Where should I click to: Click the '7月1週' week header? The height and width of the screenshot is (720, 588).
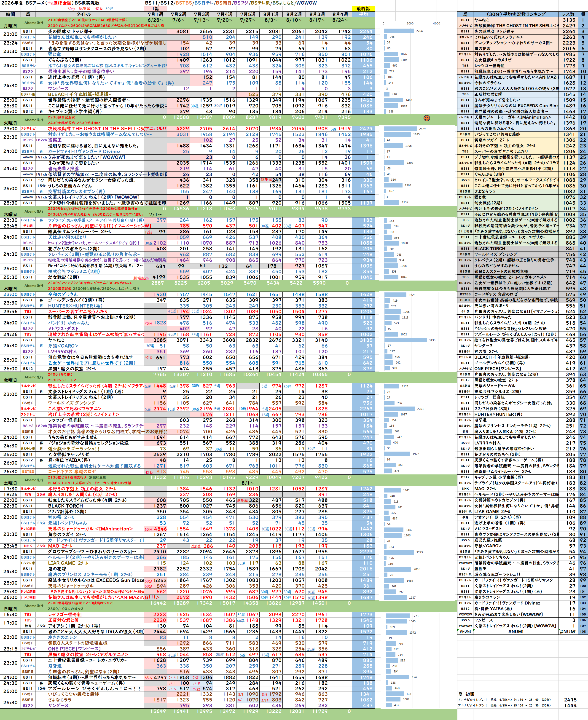[x=156, y=14]
